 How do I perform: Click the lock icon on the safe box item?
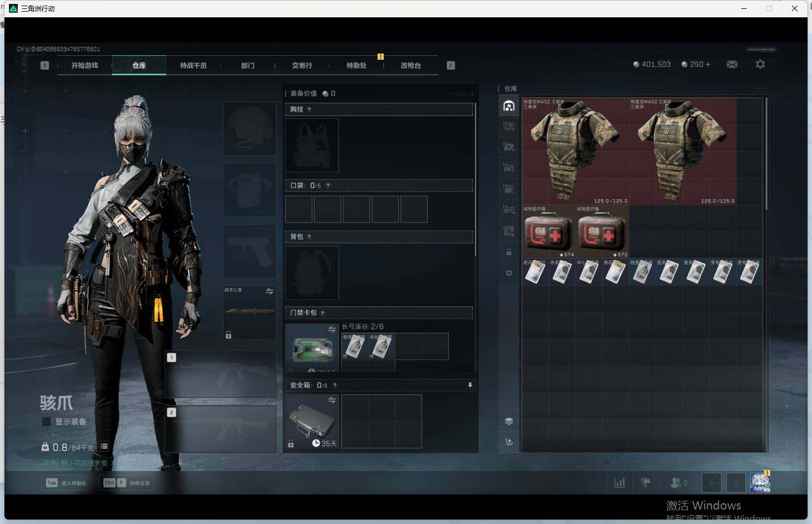[x=291, y=444]
